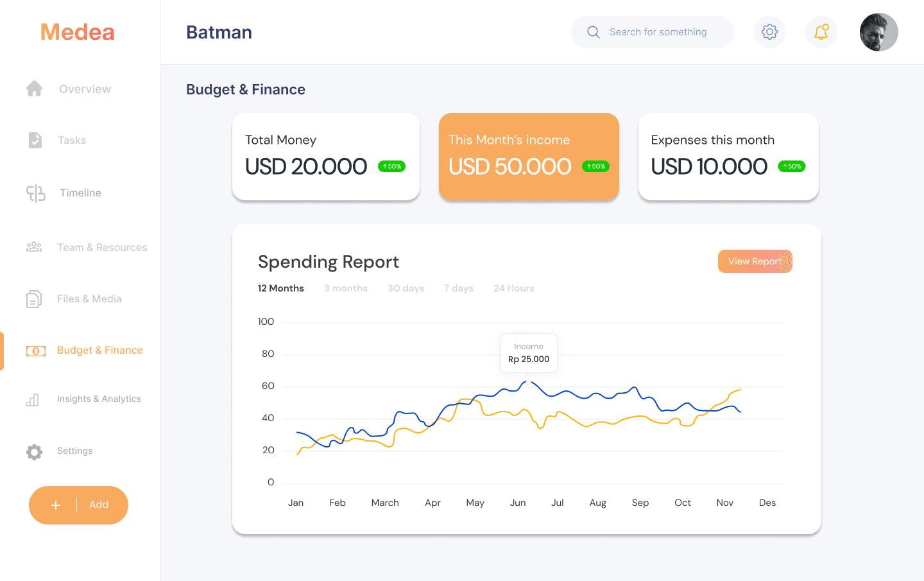Switch to the 7 days chart range
This screenshot has width=924, height=581.
(458, 288)
